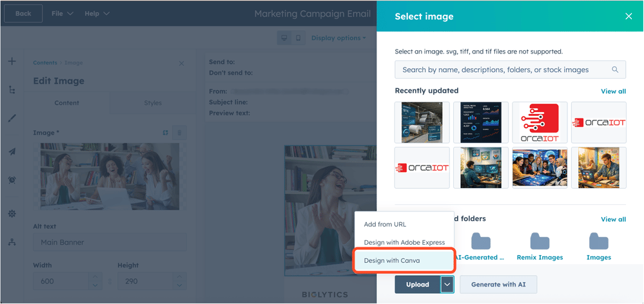The image size is (644, 304).
Task: Click the Height field showing 290
Action: [x=146, y=281]
